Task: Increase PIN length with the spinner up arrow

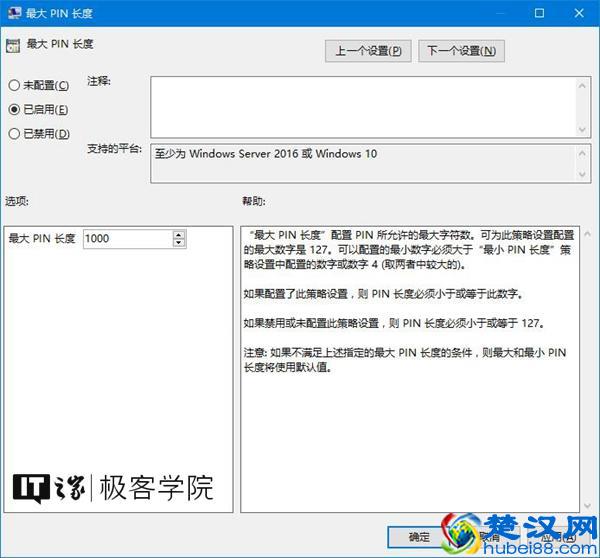Action: (x=179, y=234)
